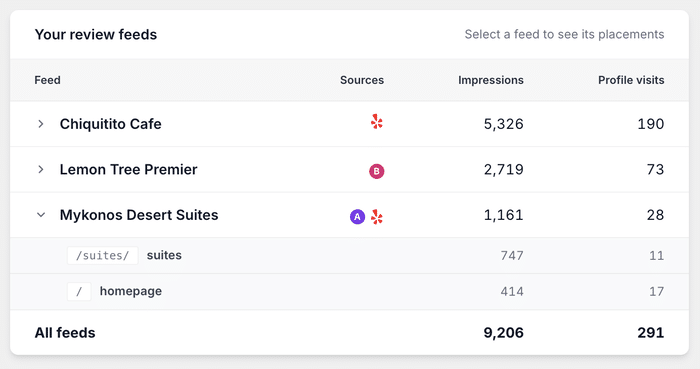Collapse the Mykonos Desert Suites feed row
Image resolution: width=700 pixels, height=369 pixels.
[x=41, y=215]
